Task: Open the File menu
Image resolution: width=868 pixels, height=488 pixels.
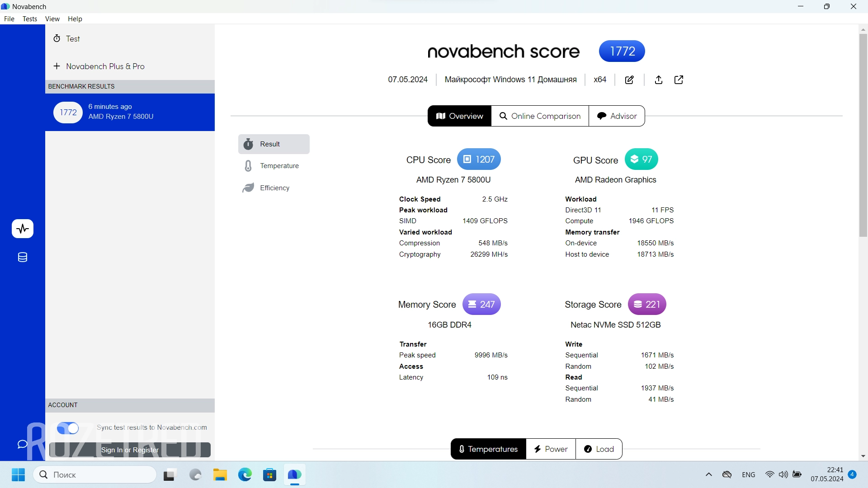Action: tap(9, 19)
